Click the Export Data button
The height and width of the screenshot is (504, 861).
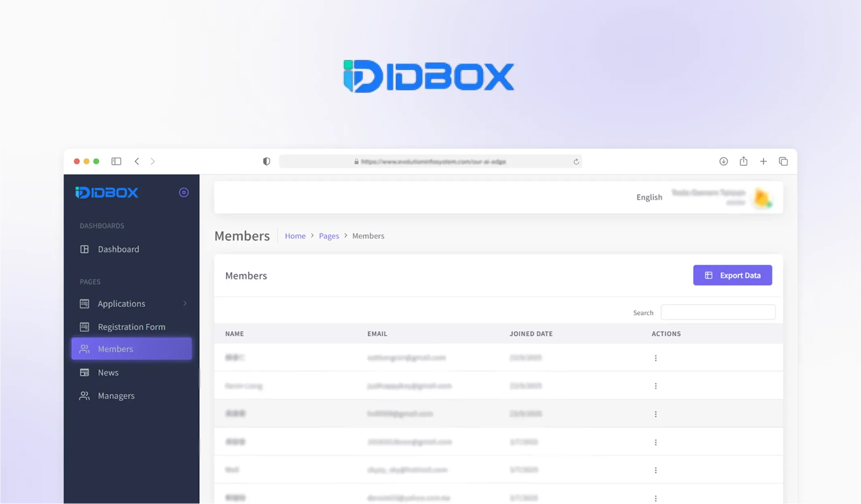pyautogui.click(x=732, y=275)
